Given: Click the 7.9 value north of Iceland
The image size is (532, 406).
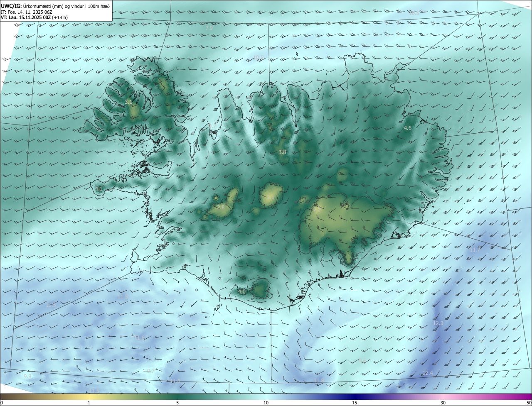Looking at the screenshot, I should click(x=209, y=28).
